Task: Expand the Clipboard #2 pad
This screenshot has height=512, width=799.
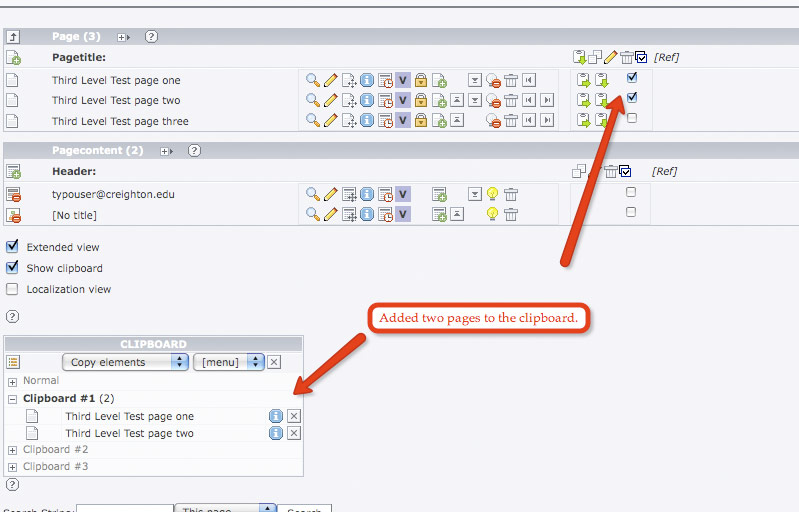Action: 12,450
